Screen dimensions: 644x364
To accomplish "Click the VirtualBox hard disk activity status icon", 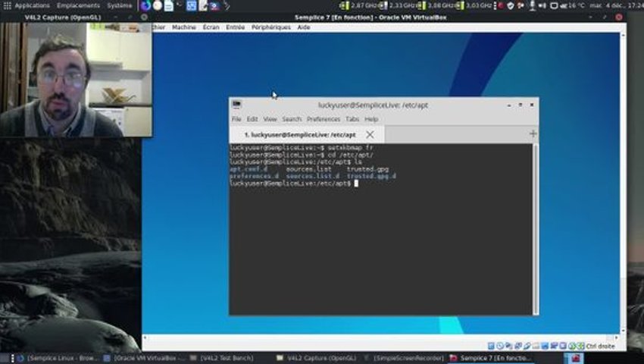I will 491,347.
